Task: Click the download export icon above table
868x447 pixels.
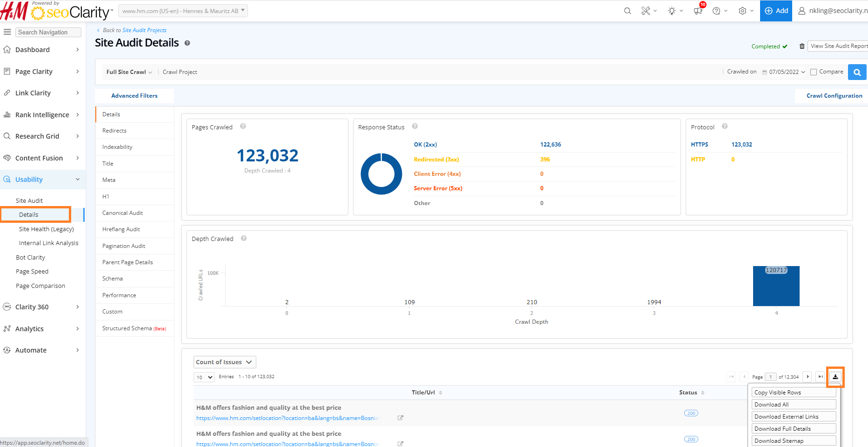Action: pos(835,377)
